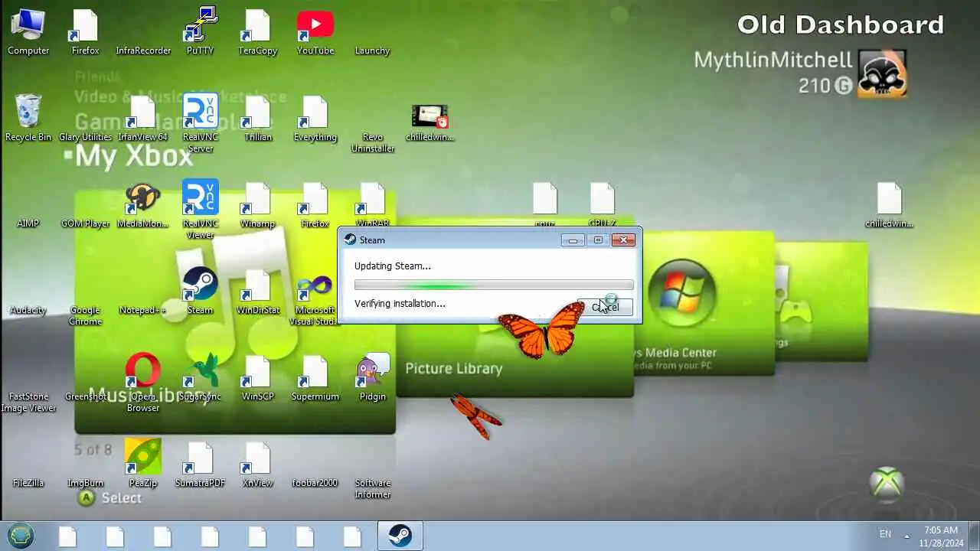Screen dimensions: 980x551
Task: Select the Pidgin desktop shortcut
Action: (372, 371)
